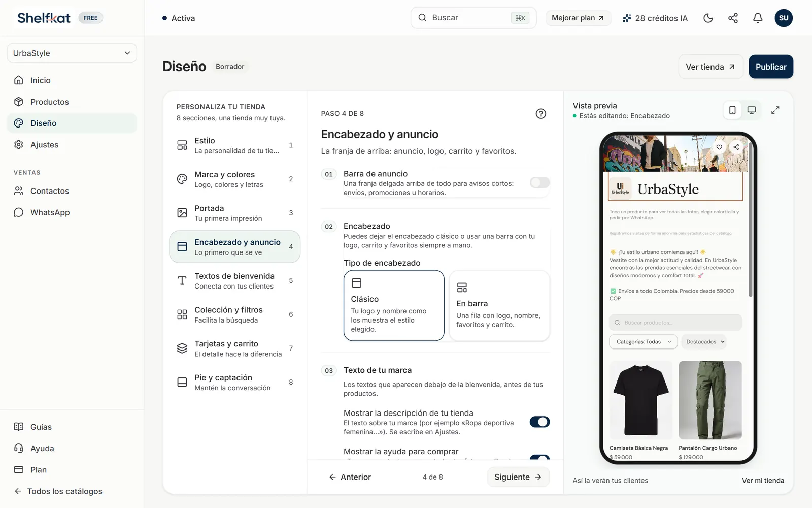Screen dimensions: 812x508
Task: Open Colección y filtros section
Action: [x=234, y=314]
